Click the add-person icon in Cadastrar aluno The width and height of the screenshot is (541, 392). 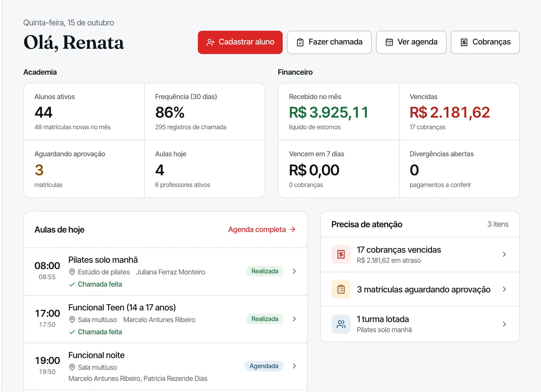click(210, 42)
